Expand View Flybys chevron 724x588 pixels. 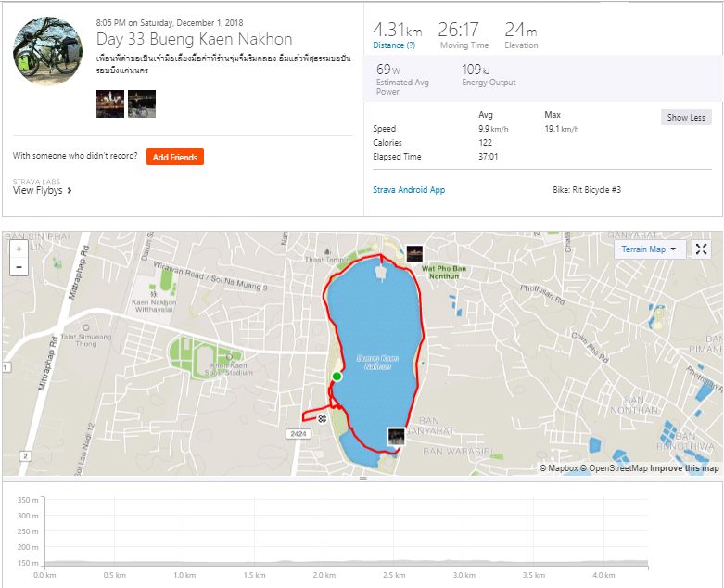click(x=70, y=190)
